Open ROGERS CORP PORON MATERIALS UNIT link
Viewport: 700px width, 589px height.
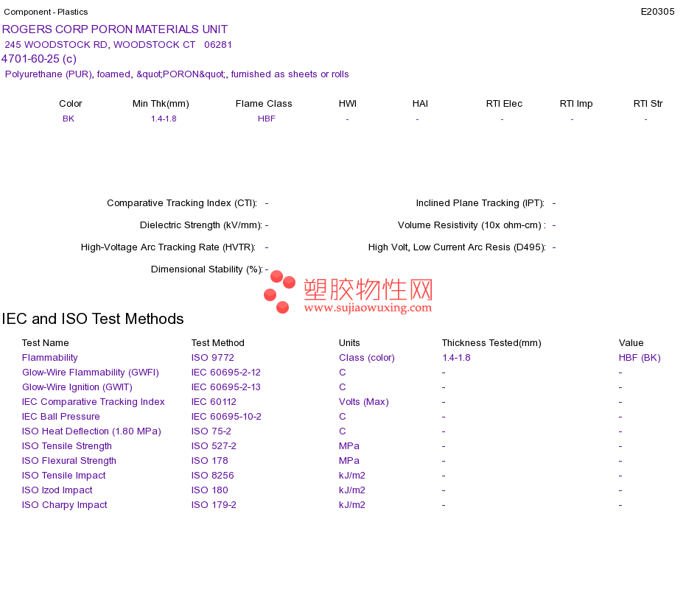click(x=115, y=29)
